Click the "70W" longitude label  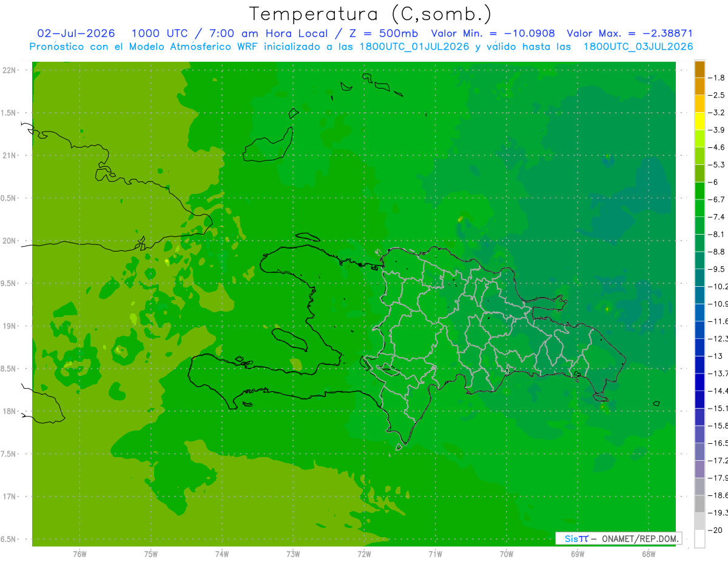(507, 554)
